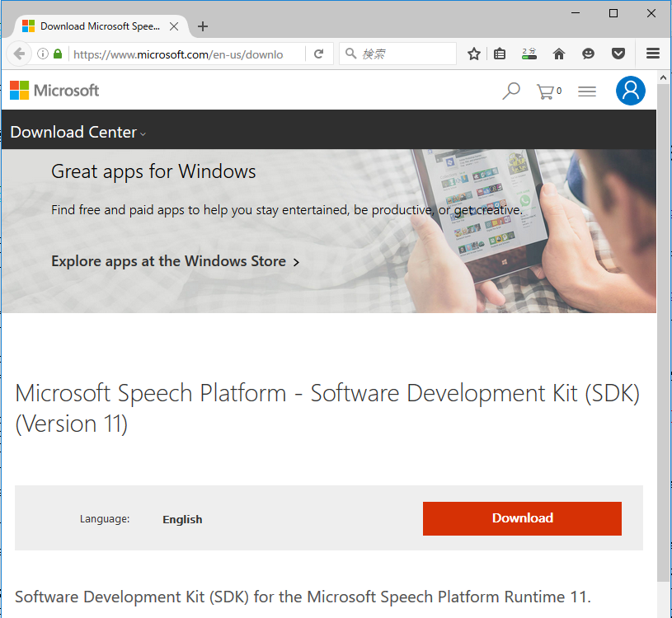Open the shopping cart
This screenshot has height=618, width=672.
(546, 91)
